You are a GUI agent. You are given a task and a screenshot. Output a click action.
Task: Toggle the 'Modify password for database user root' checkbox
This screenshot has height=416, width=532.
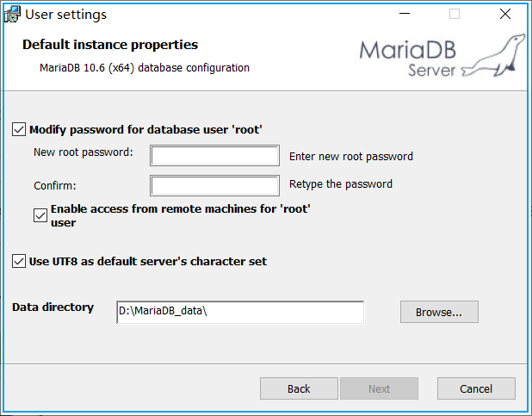[19, 130]
